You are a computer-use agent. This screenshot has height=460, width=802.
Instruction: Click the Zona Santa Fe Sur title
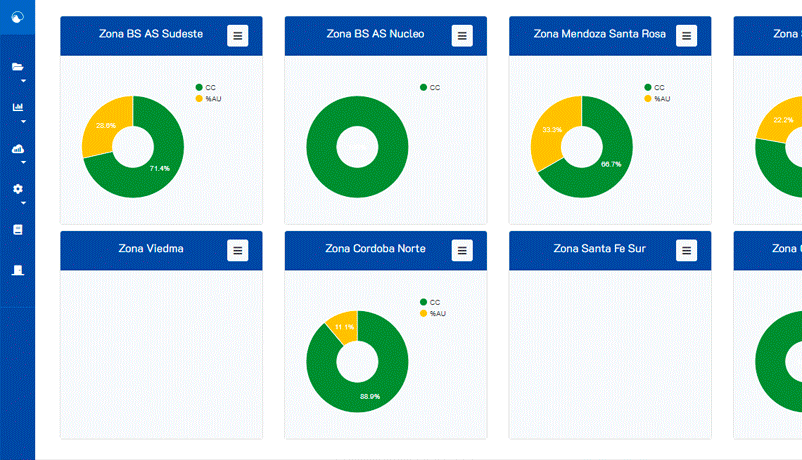[599, 249]
